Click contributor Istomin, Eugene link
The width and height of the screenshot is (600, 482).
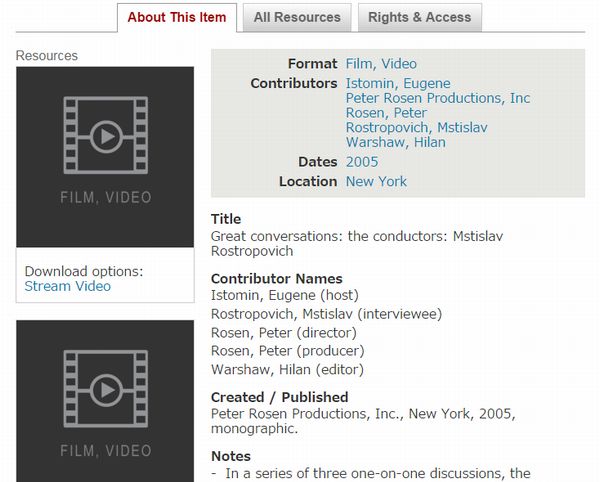398,83
